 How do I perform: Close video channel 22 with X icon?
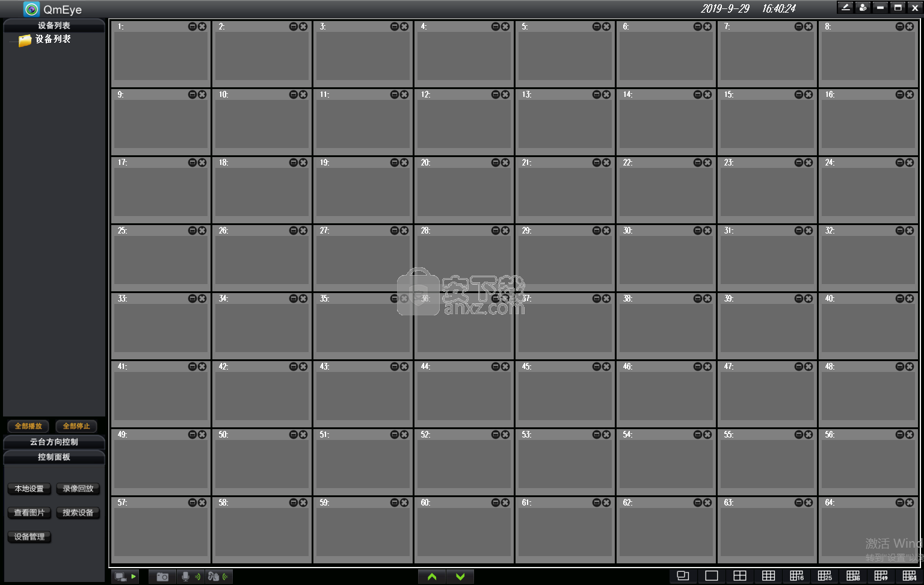coord(707,162)
